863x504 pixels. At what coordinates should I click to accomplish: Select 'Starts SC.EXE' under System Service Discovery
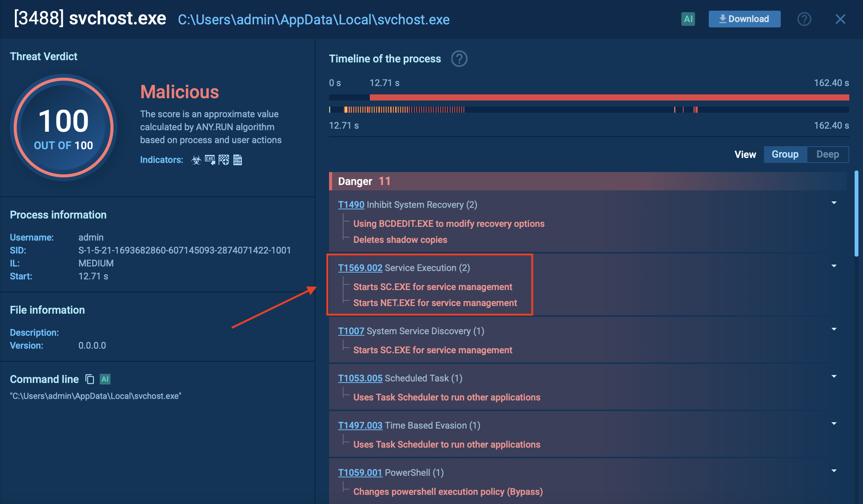click(x=433, y=350)
